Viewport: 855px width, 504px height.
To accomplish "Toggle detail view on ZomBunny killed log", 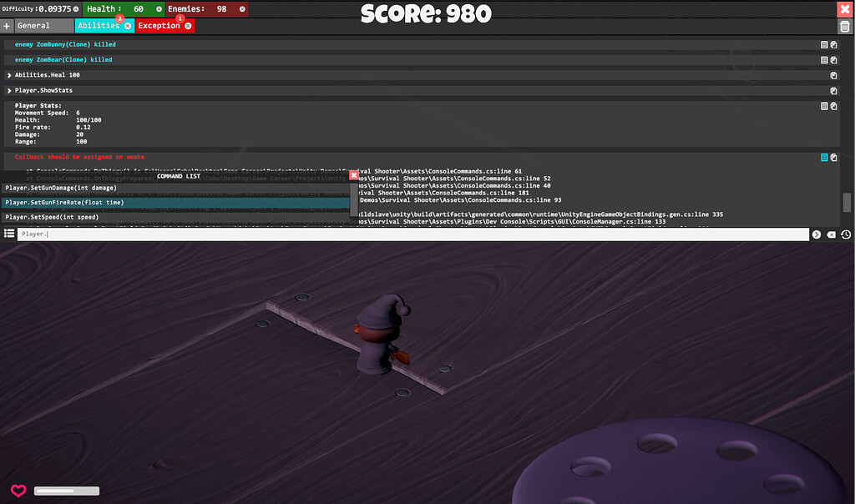I will click(823, 44).
